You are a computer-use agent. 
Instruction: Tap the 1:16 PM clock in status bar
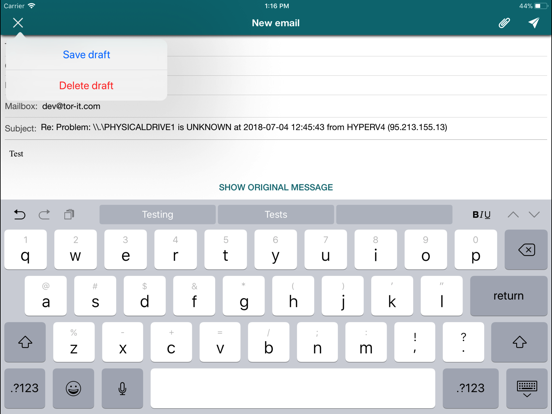(277, 6)
